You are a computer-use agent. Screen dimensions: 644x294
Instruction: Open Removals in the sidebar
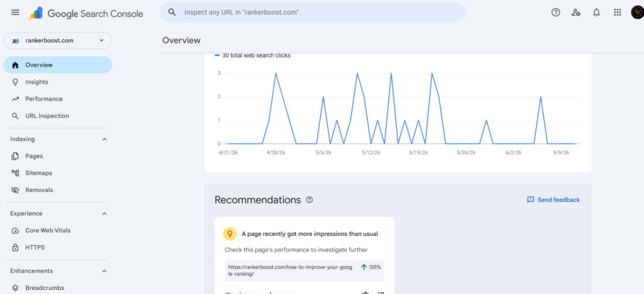point(57,190)
